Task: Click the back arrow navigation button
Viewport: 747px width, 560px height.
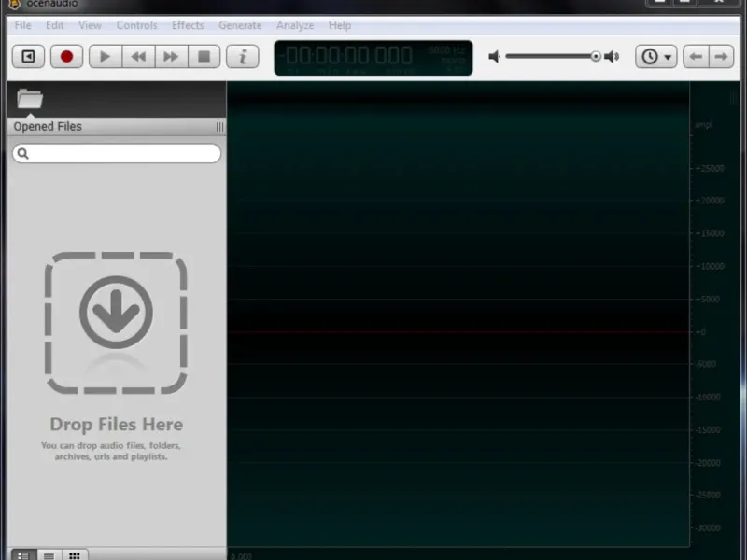Action: click(696, 57)
